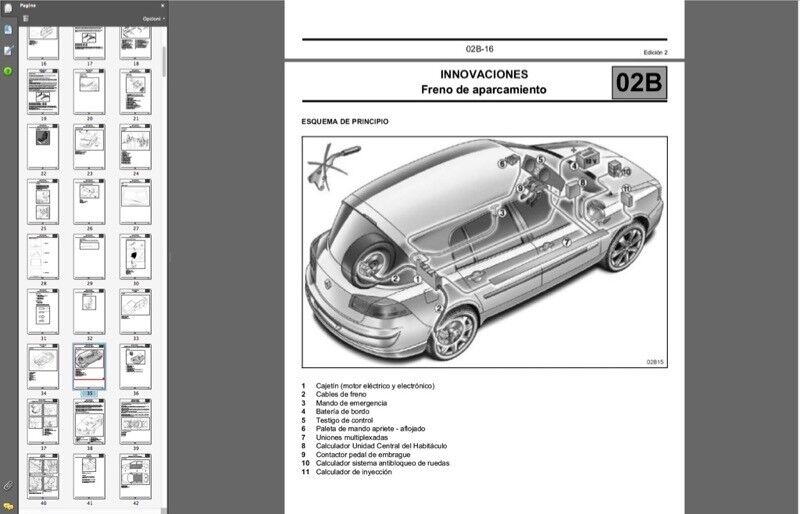Select page 20 thumbnail
Viewport: 800px width, 514px height.
pyautogui.click(x=89, y=92)
